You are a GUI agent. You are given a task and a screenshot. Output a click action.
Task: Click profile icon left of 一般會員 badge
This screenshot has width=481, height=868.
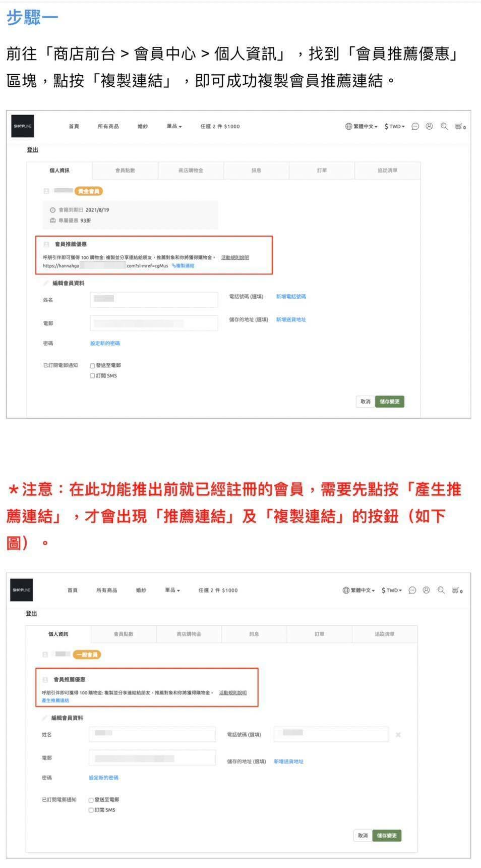(x=45, y=655)
